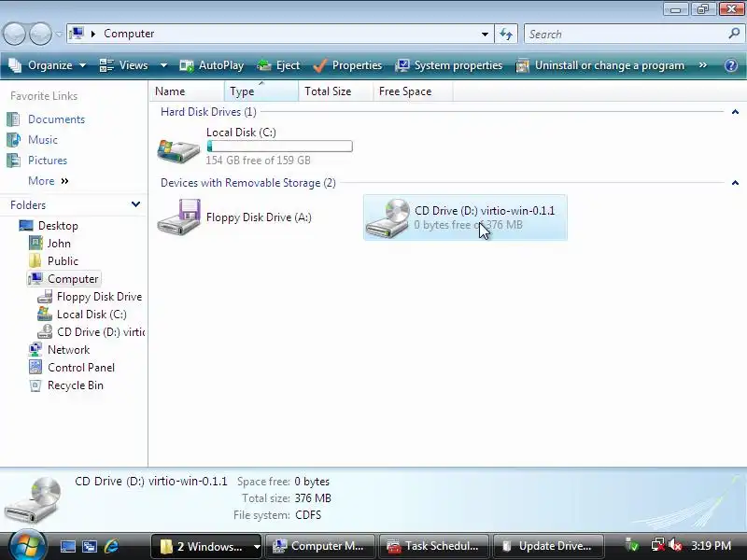The width and height of the screenshot is (747, 560).
Task: Click the network status tray icon
Action: (x=658, y=545)
